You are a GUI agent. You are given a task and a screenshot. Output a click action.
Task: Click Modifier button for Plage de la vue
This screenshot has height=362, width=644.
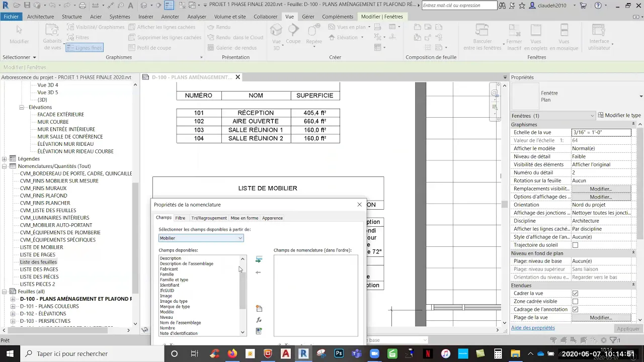pyautogui.click(x=601, y=317)
